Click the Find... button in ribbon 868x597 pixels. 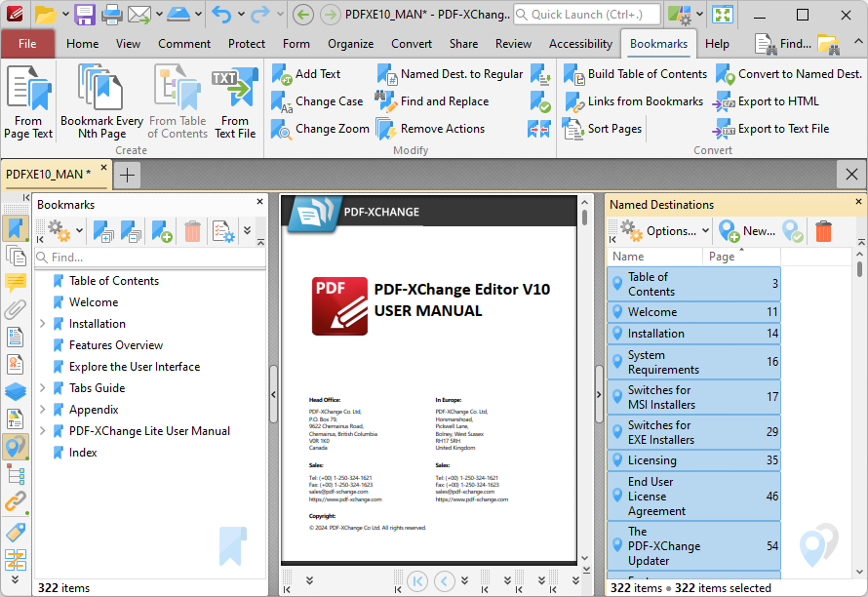click(x=783, y=44)
